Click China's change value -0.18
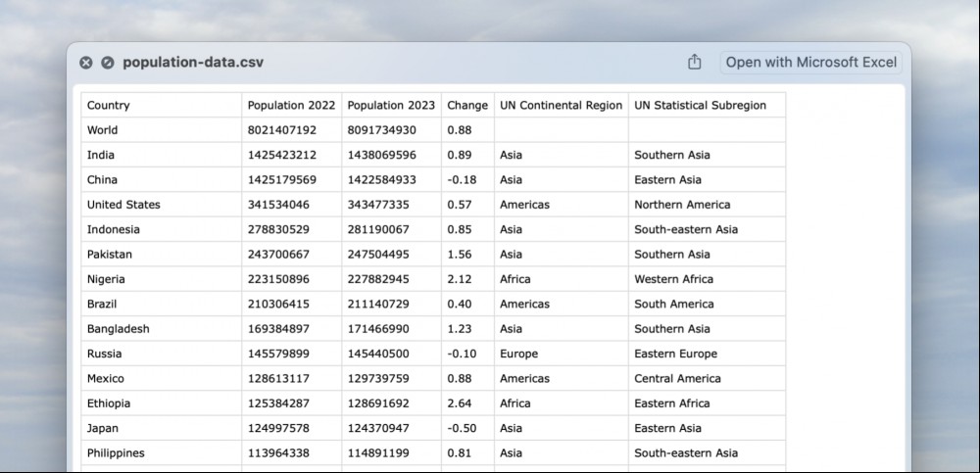The width and height of the screenshot is (980, 473). coord(462,179)
